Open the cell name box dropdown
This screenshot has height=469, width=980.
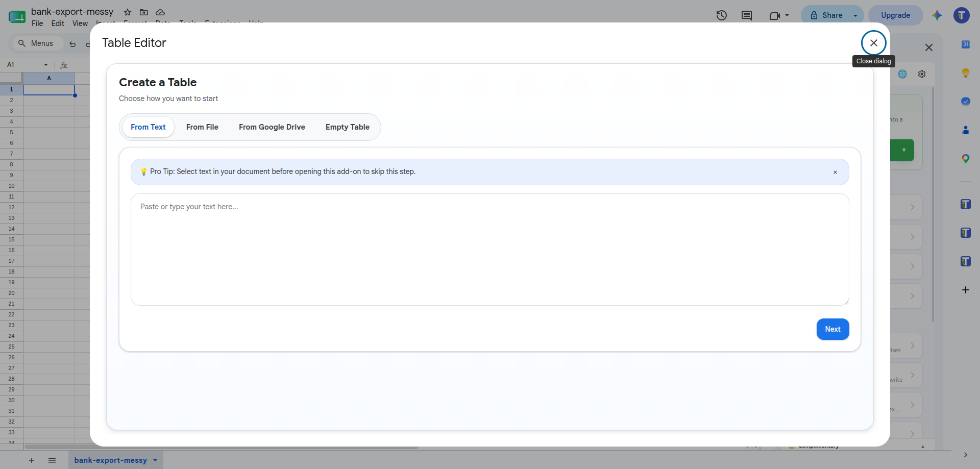(46, 65)
